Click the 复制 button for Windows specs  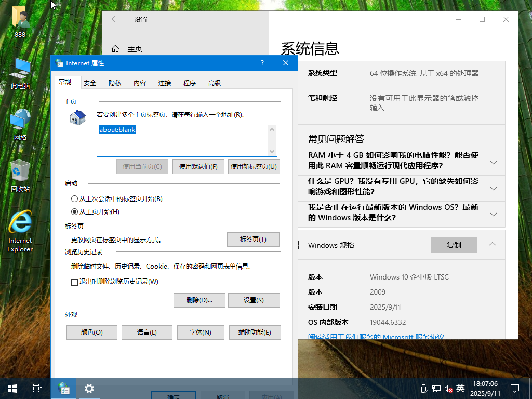(x=454, y=245)
